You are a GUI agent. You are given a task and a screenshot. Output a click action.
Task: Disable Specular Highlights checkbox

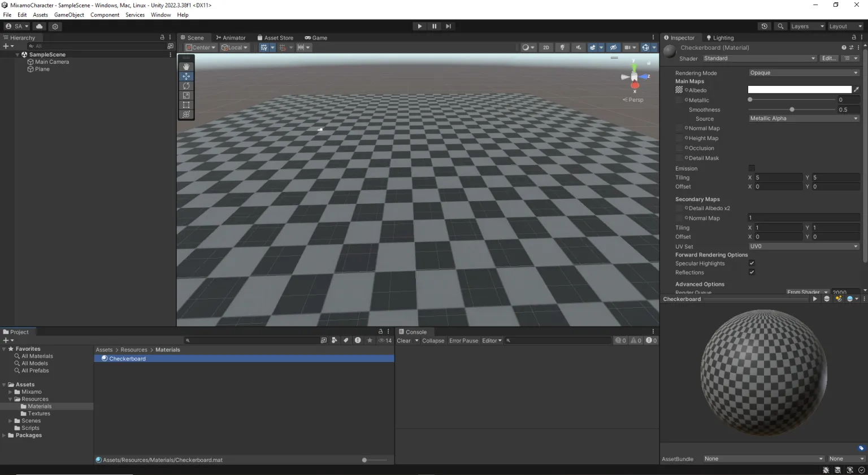(752, 263)
